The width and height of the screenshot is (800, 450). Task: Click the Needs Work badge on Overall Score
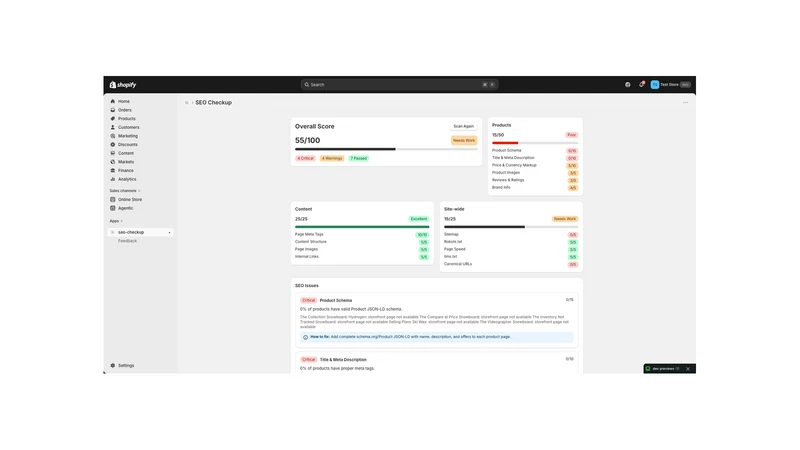(x=464, y=140)
